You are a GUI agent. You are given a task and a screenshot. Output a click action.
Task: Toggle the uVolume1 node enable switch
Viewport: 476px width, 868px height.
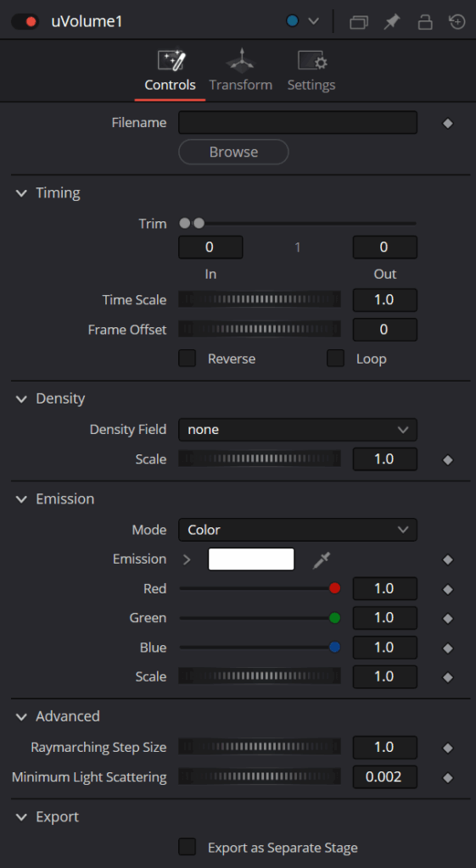tap(25, 22)
